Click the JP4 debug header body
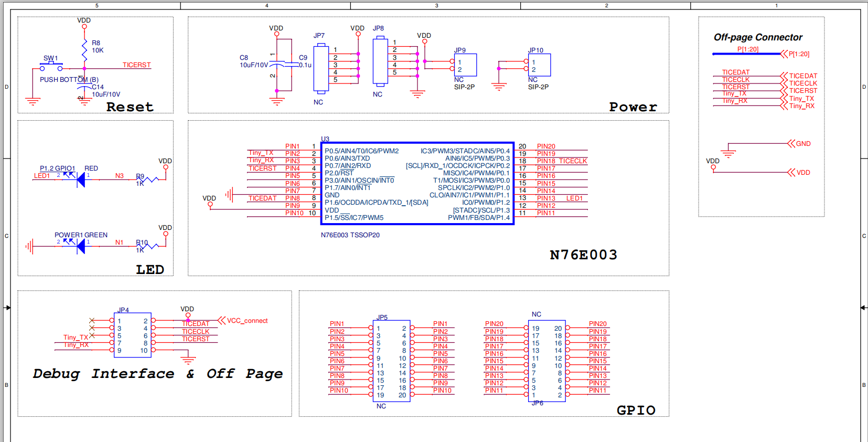Viewport: 868px width, 442px height. click(x=133, y=335)
